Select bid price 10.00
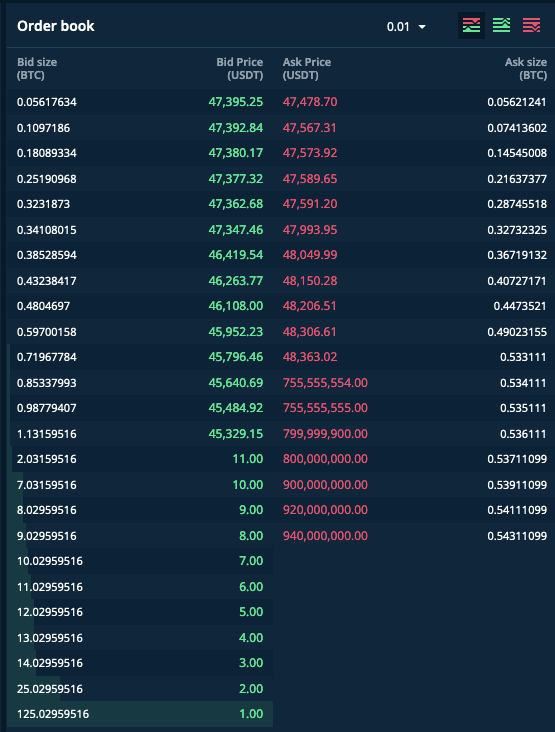 pos(248,485)
